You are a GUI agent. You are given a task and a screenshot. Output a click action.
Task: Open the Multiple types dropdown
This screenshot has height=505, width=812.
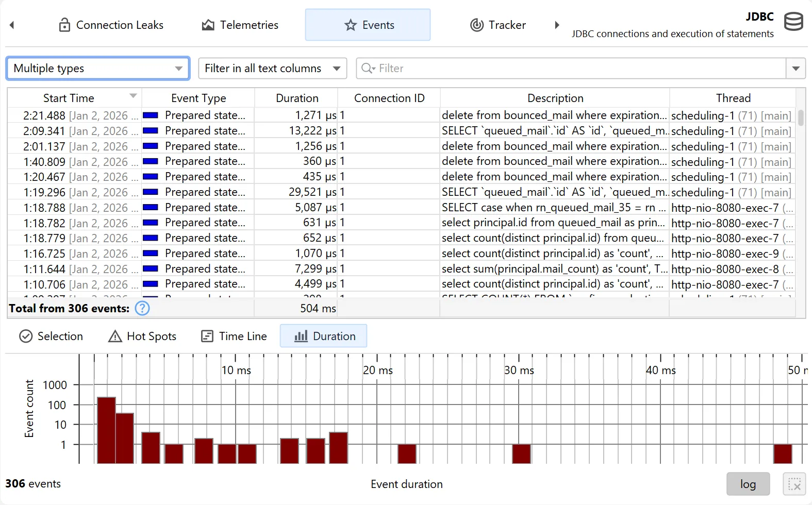click(x=98, y=69)
